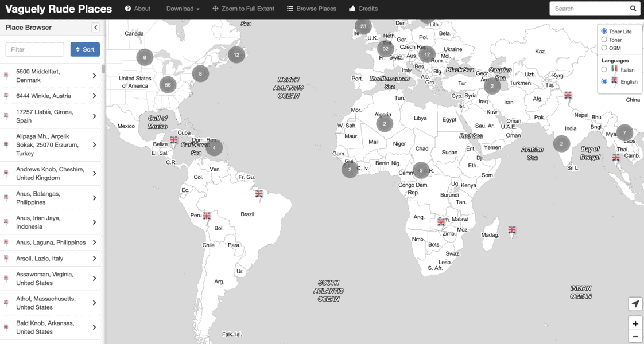Click the 56 cluster marker in United States
Image resolution: width=644 pixels, height=344 pixels.
pos(168,85)
